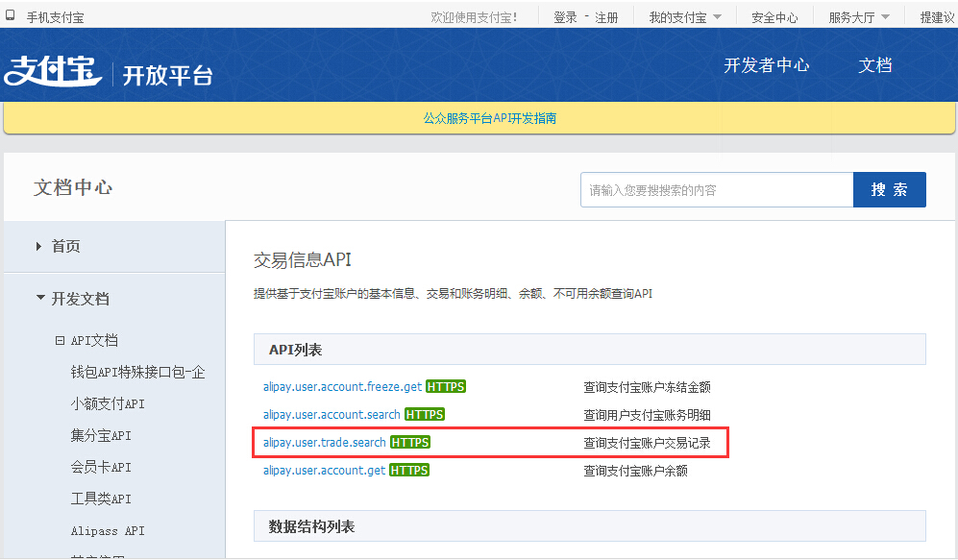Click description 查询支付宝账户余额
The height and width of the screenshot is (560, 958).
coord(635,471)
